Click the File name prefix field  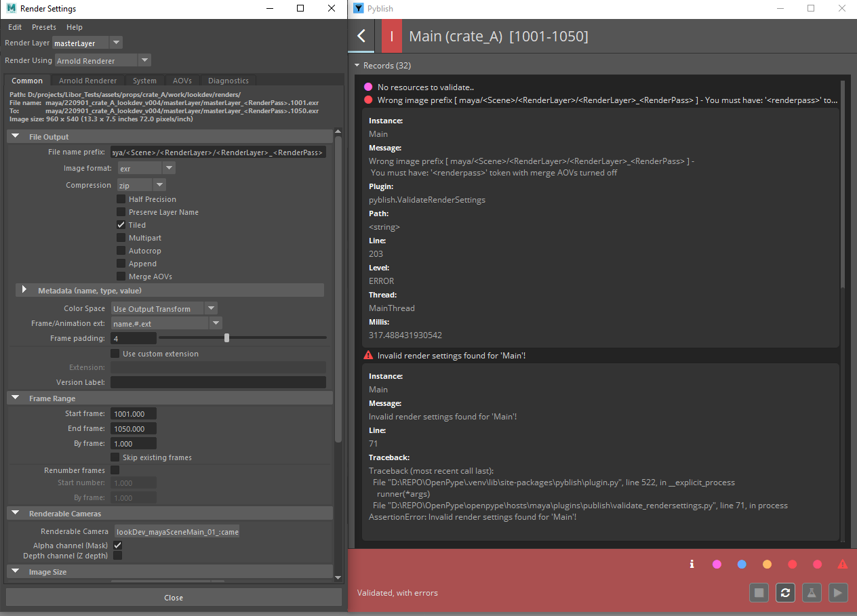click(x=218, y=152)
